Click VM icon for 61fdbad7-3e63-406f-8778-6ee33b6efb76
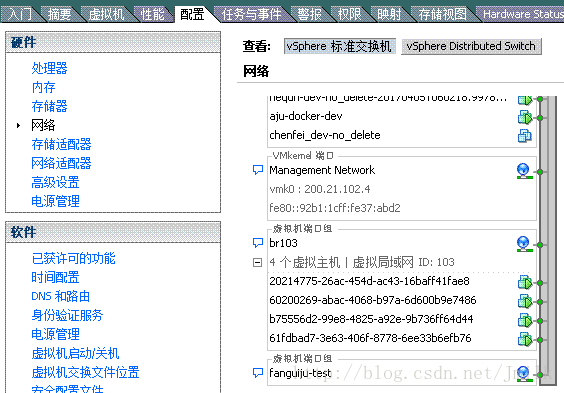564x393 pixels. pyautogui.click(x=524, y=339)
